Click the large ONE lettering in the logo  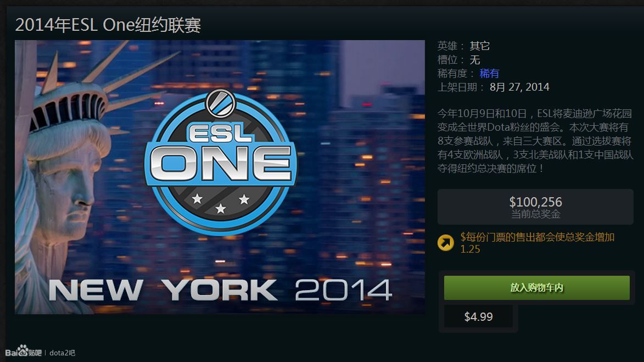pyautogui.click(x=221, y=163)
